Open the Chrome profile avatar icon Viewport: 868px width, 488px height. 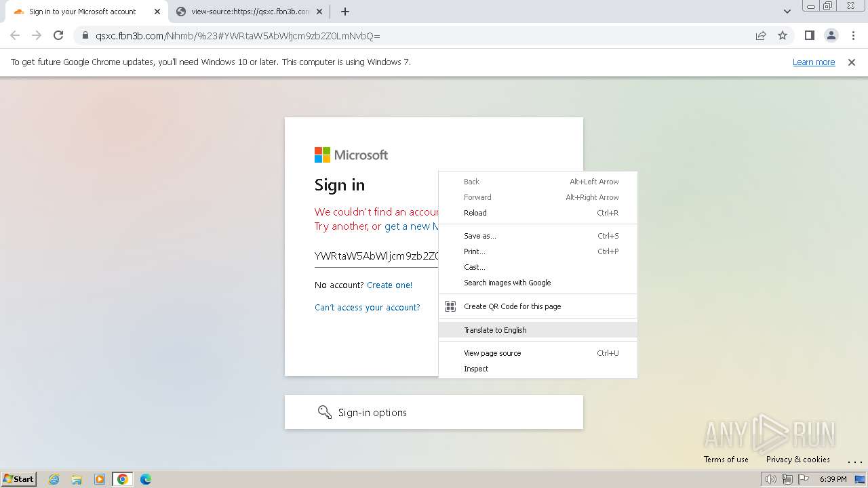pyautogui.click(x=831, y=35)
